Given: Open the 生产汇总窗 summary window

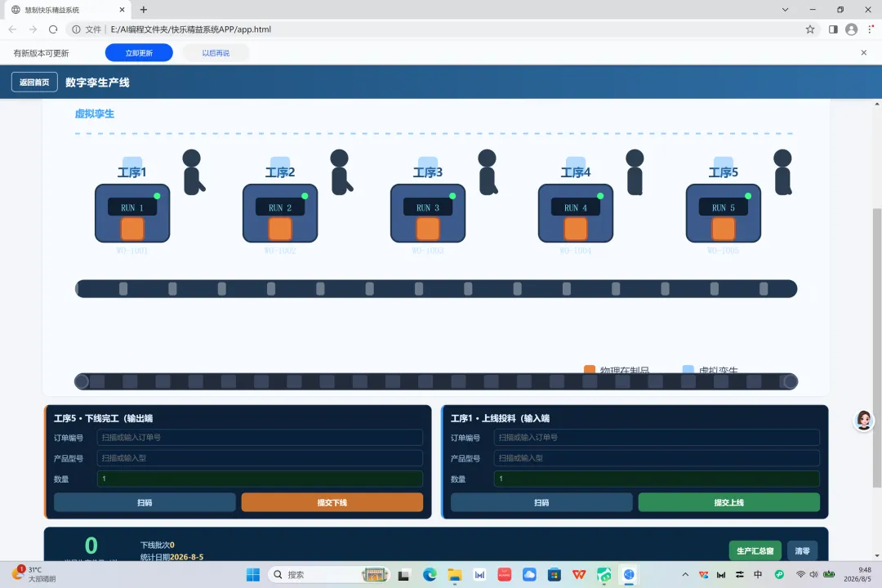Looking at the screenshot, I should [755, 551].
